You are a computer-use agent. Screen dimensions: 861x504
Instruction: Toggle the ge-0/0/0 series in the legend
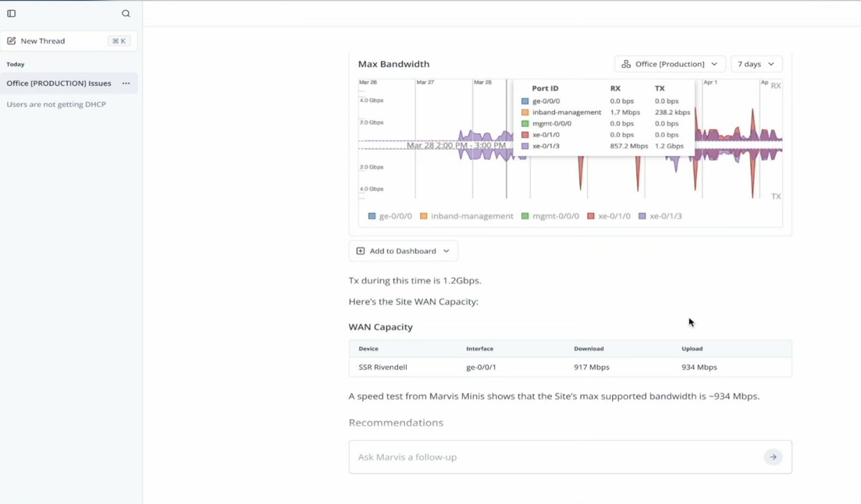[x=371, y=216]
